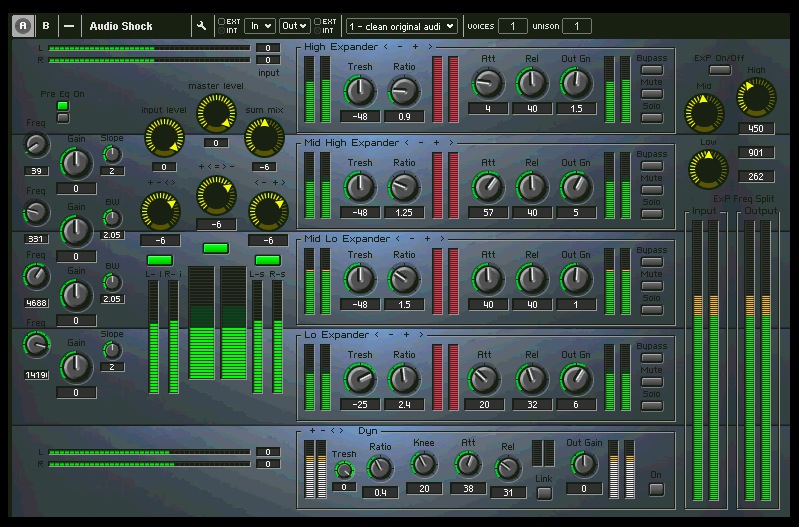Solo the High Expander band
The height and width of the screenshot is (527, 799).
point(652,118)
